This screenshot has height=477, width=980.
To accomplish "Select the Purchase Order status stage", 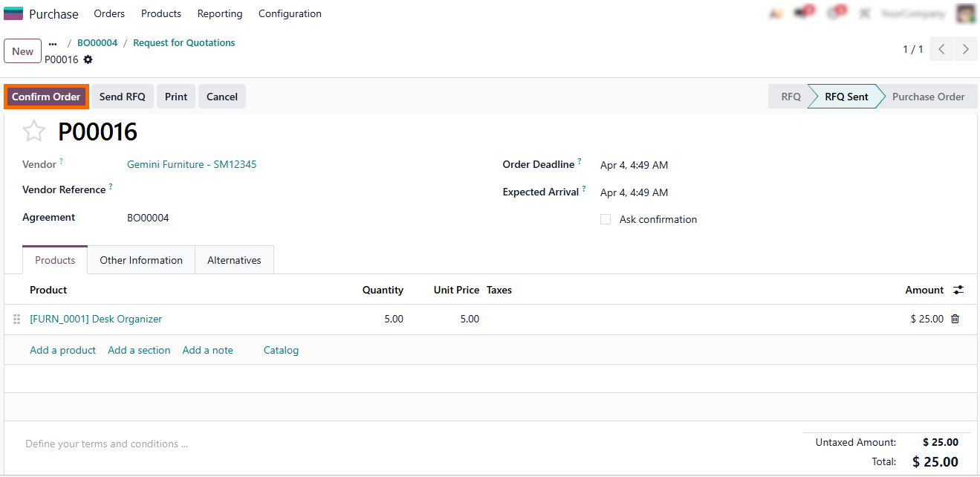I will pyautogui.click(x=928, y=97).
